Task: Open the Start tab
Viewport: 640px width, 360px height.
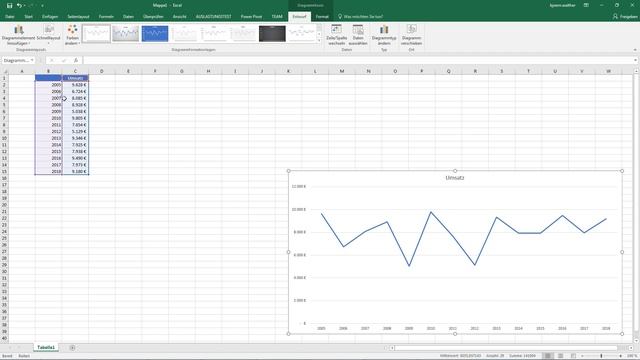Action: pos(28,17)
